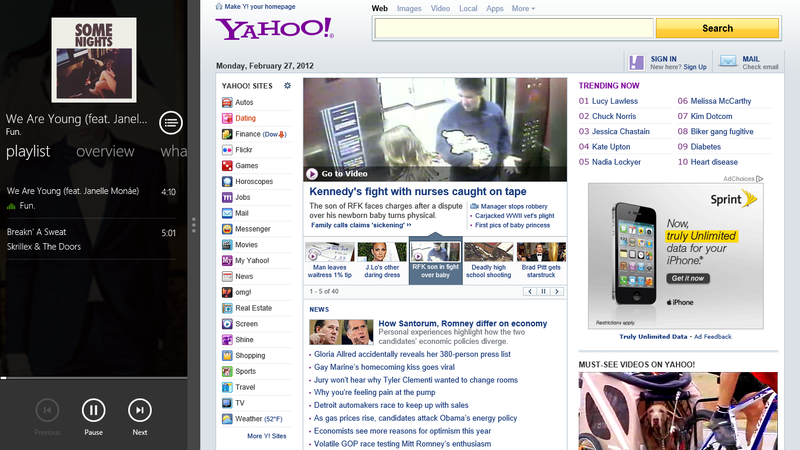Click the yellow Search button
Viewport: 800px width, 450px height.
point(717,29)
